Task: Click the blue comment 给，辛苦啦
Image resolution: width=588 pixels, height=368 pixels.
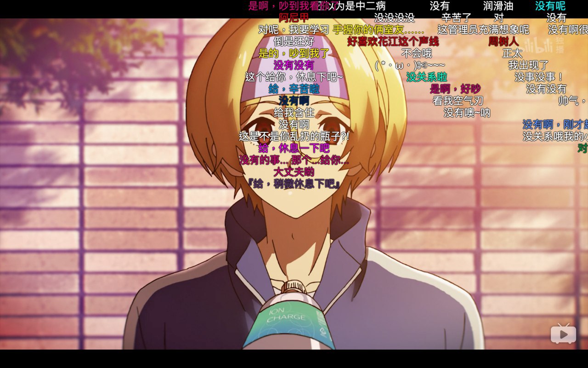Action: 294,89
